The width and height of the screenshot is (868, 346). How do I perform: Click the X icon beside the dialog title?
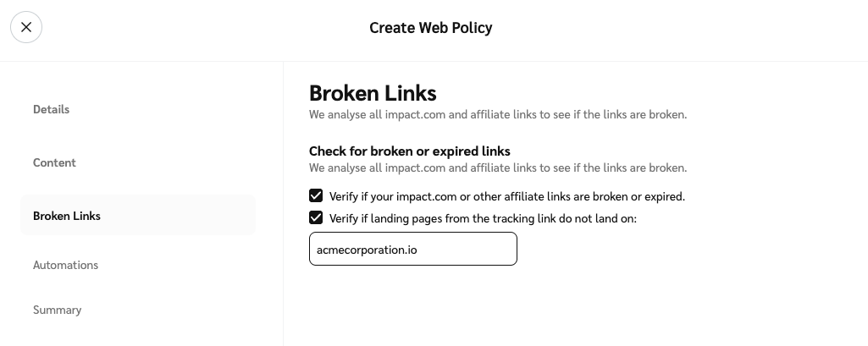[26, 27]
